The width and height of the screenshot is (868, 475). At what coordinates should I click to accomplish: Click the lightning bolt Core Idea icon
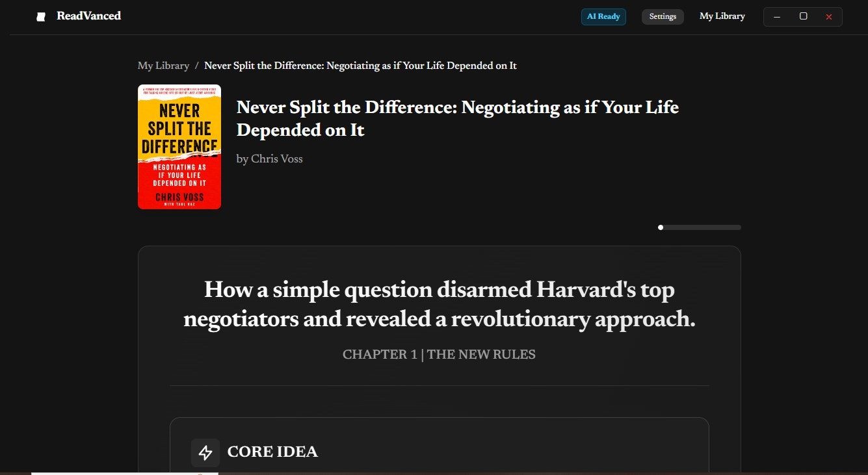tap(205, 453)
